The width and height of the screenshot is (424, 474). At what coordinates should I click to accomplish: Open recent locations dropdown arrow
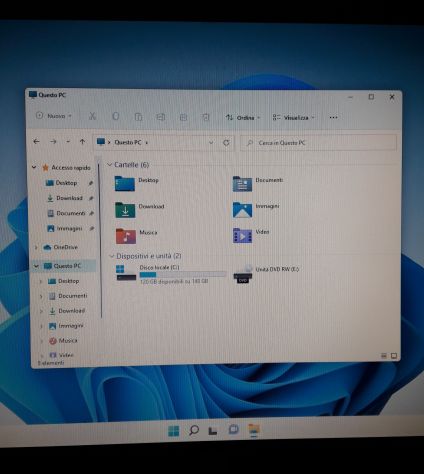pos(68,142)
